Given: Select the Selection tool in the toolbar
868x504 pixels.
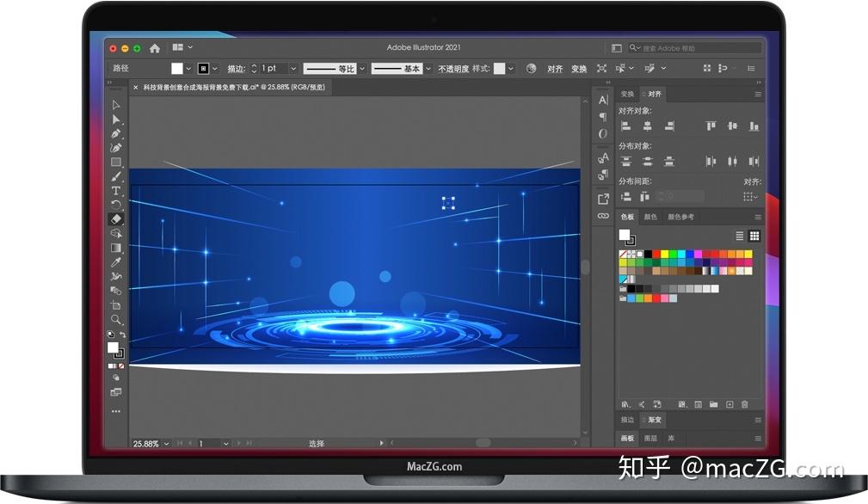Looking at the screenshot, I should tap(117, 105).
